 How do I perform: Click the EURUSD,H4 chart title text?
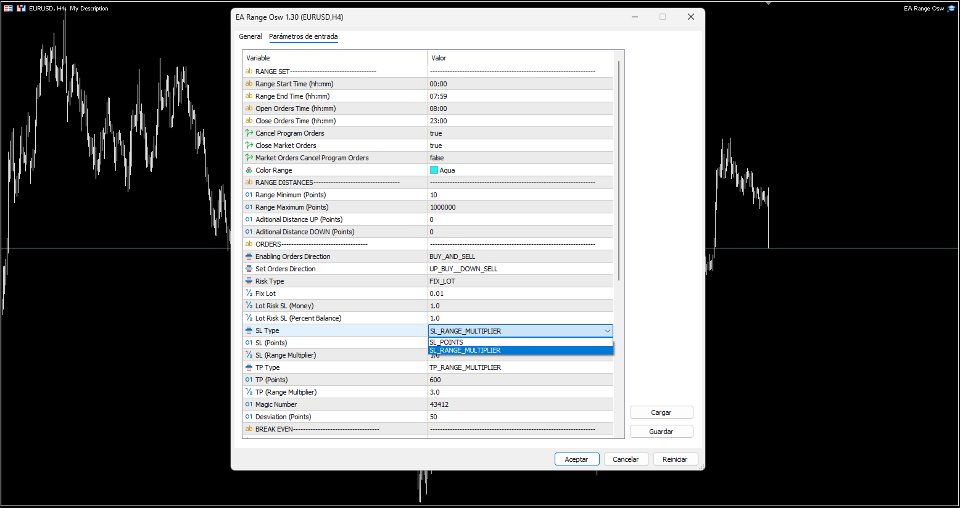48,9
